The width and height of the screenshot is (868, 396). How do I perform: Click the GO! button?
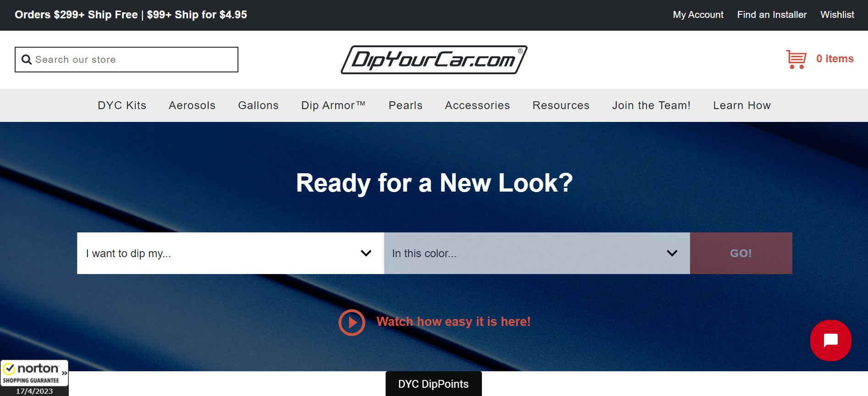[741, 253]
